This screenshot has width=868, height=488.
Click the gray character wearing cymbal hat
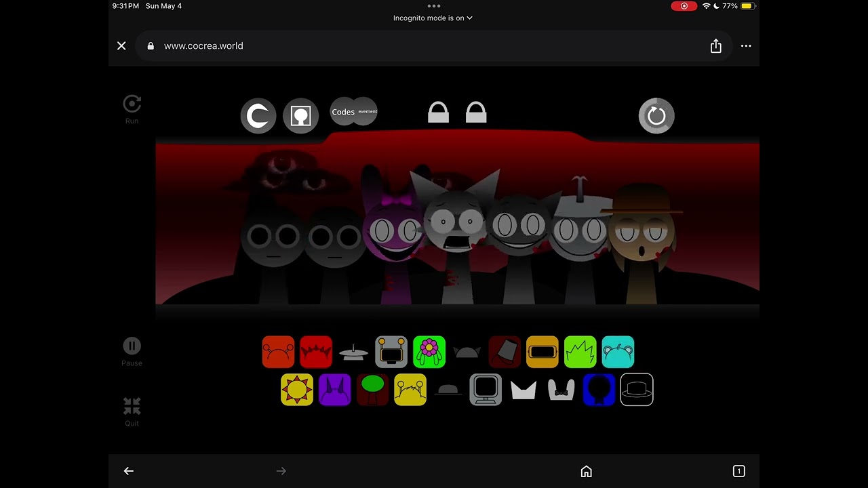pos(580,241)
